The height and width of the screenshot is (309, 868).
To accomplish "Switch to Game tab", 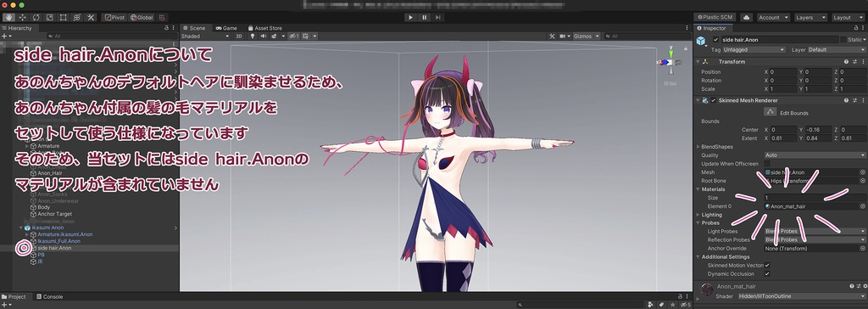I will [226, 28].
